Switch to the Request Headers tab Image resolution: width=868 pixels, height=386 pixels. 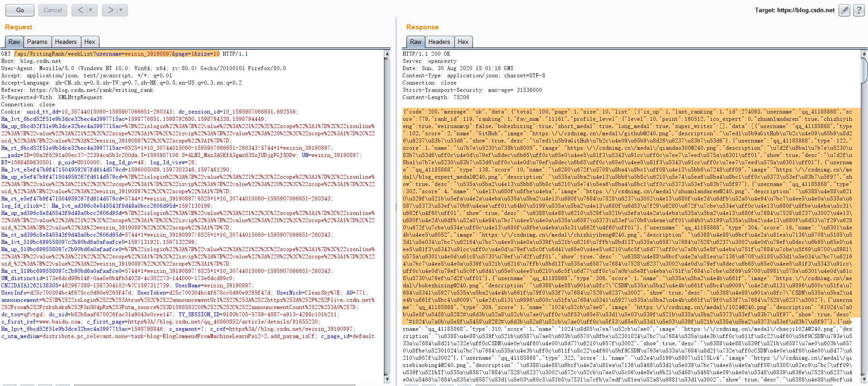point(66,42)
